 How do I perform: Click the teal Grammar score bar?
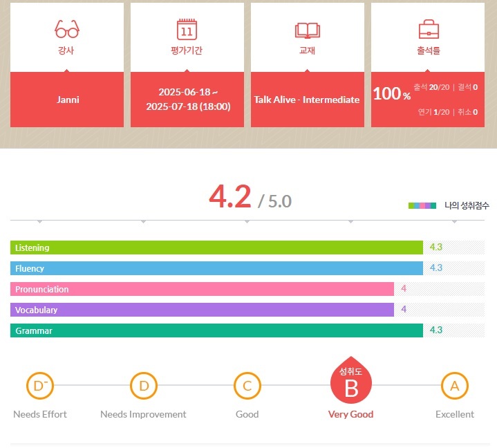coord(216,330)
